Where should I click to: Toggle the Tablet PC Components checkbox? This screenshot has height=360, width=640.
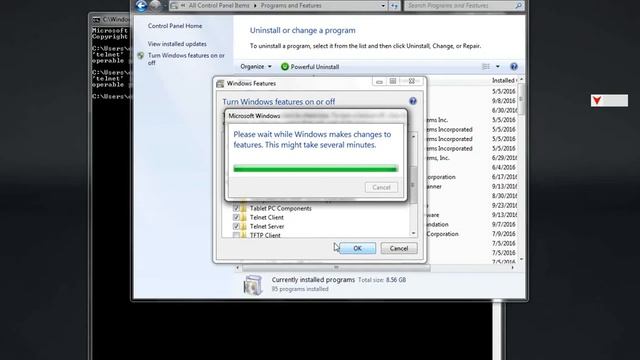(236, 208)
